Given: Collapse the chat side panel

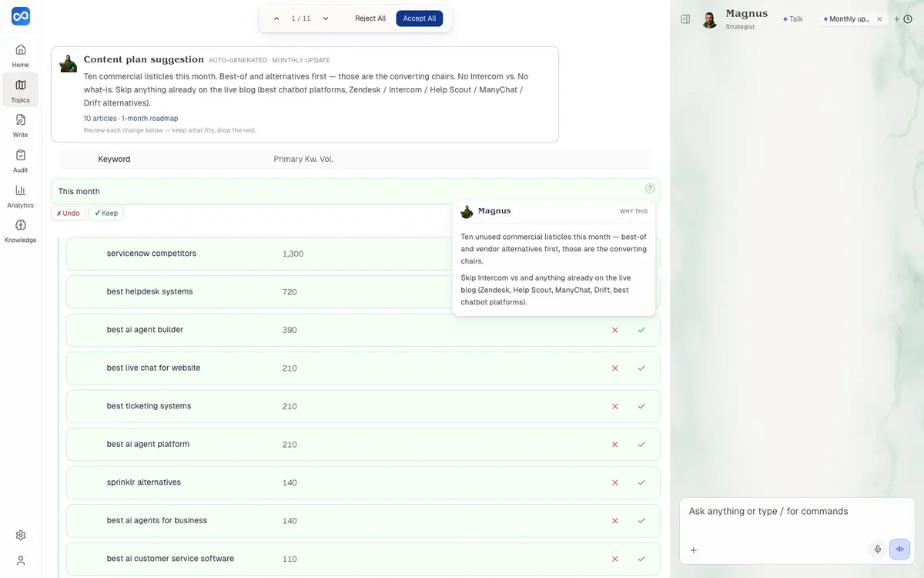Looking at the screenshot, I should tap(685, 19).
